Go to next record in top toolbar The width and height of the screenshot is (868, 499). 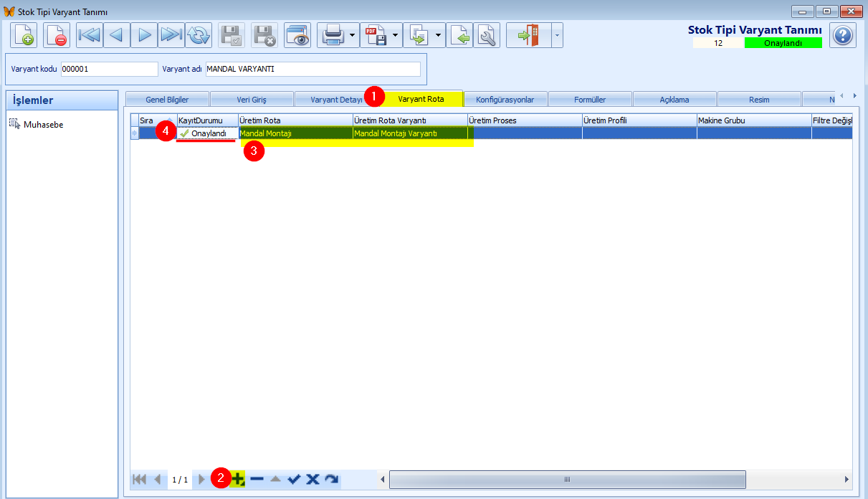coord(144,35)
